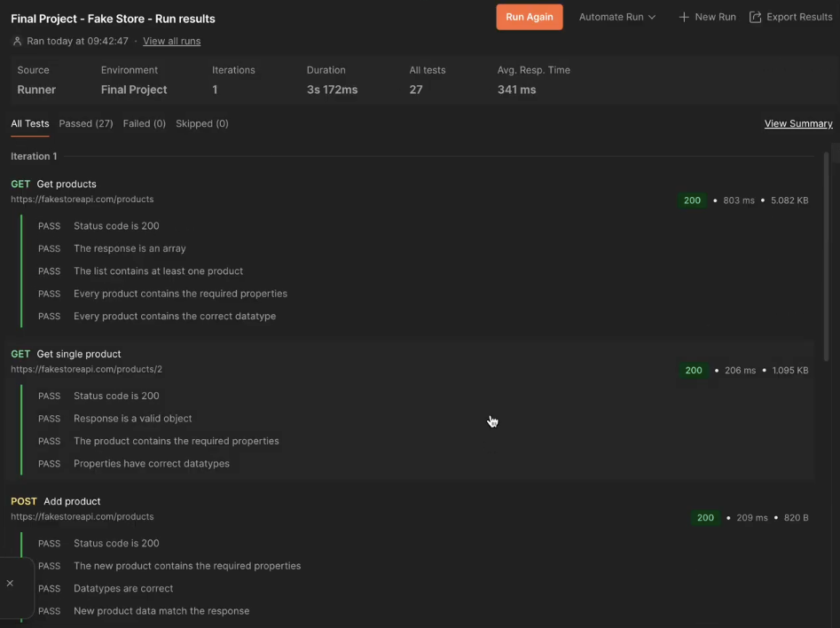840x628 pixels.
Task: Open the View Summary link
Action: [798, 124]
